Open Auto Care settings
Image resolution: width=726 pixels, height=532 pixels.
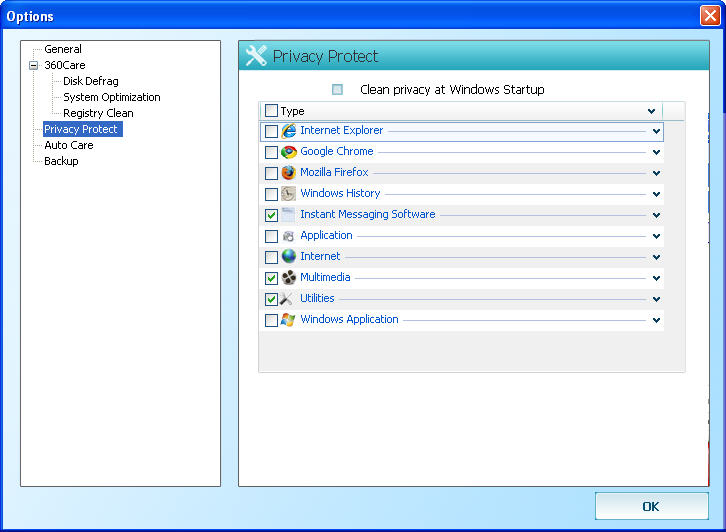pyautogui.click(x=69, y=145)
